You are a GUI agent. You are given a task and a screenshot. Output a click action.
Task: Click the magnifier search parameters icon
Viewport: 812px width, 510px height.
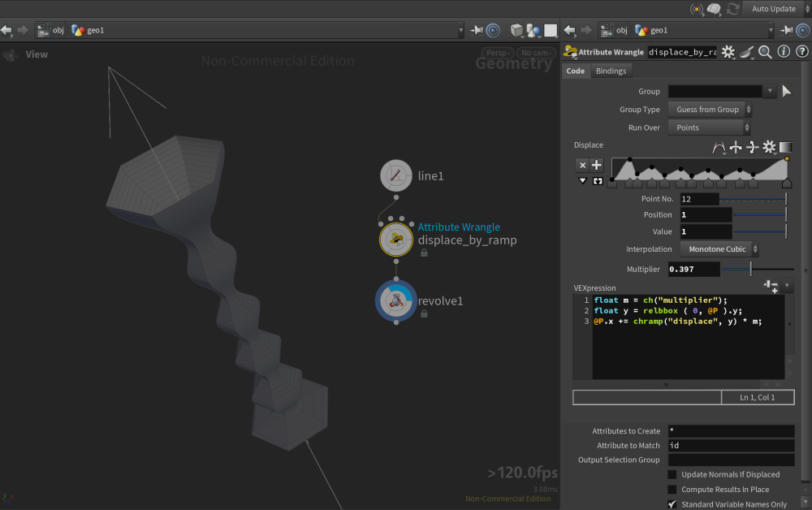(765, 52)
